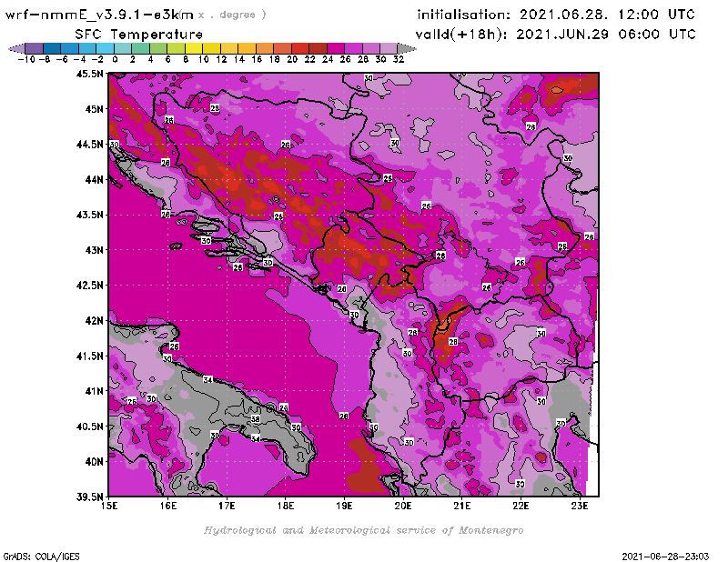Select the '40.5N' latitude label
The image size is (728, 562).
[x=89, y=427]
